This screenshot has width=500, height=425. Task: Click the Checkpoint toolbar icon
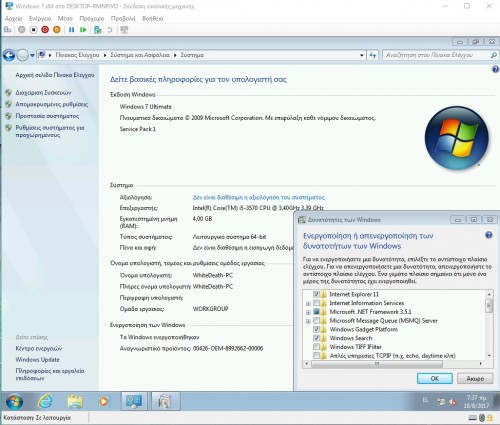[98, 30]
